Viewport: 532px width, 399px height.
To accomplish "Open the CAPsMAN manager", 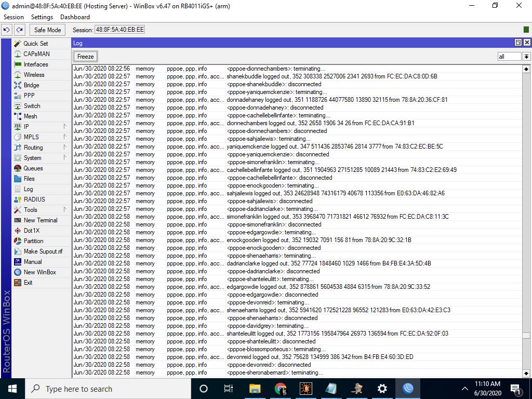I will point(36,54).
